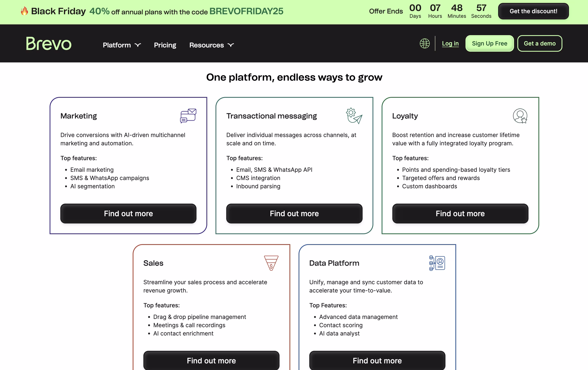Click the Sign Up Free button
Viewport: 588px width, 370px height.
[489, 43]
